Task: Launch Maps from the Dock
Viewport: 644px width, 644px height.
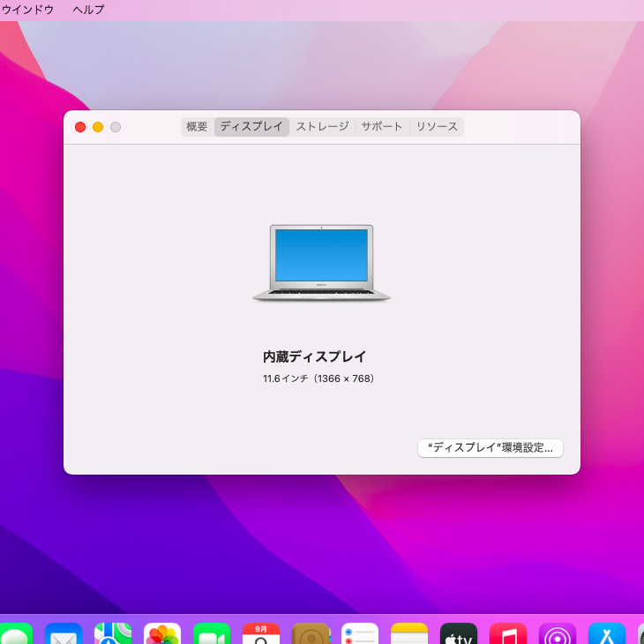Action: pyautogui.click(x=113, y=633)
